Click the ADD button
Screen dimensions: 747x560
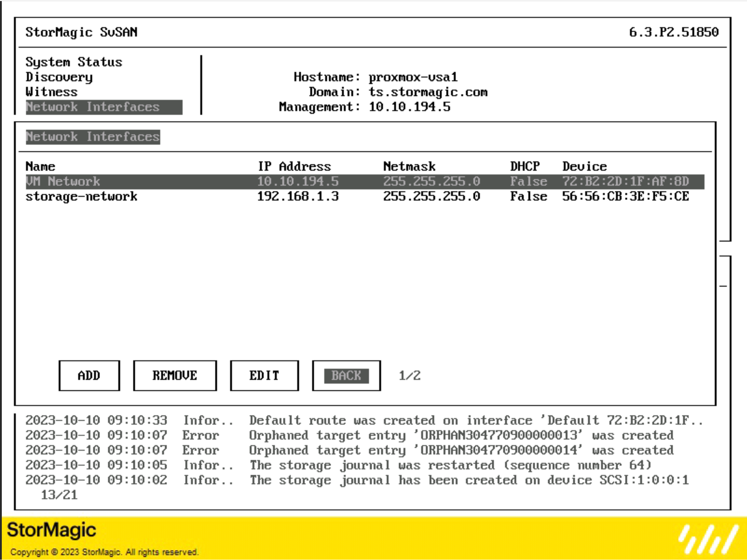coord(89,376)
